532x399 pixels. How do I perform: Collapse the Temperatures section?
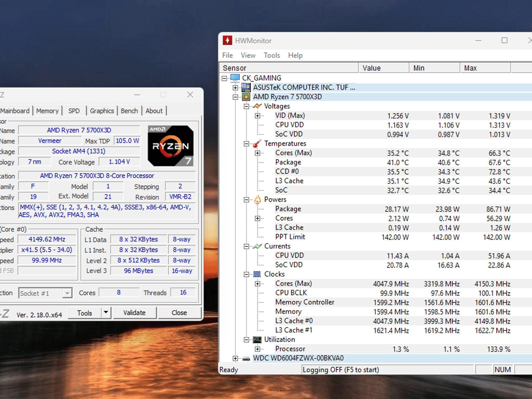[x=246, y=144]
